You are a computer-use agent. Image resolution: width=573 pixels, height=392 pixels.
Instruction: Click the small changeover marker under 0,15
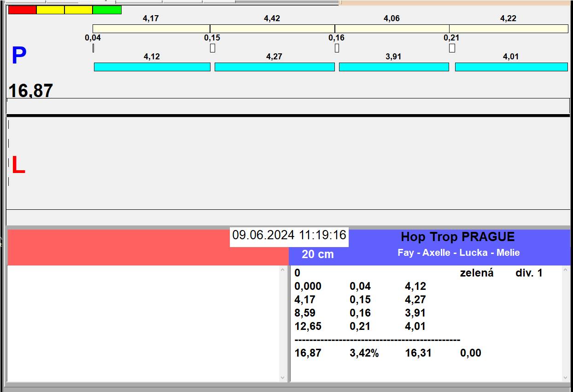[x=212, y=48]
